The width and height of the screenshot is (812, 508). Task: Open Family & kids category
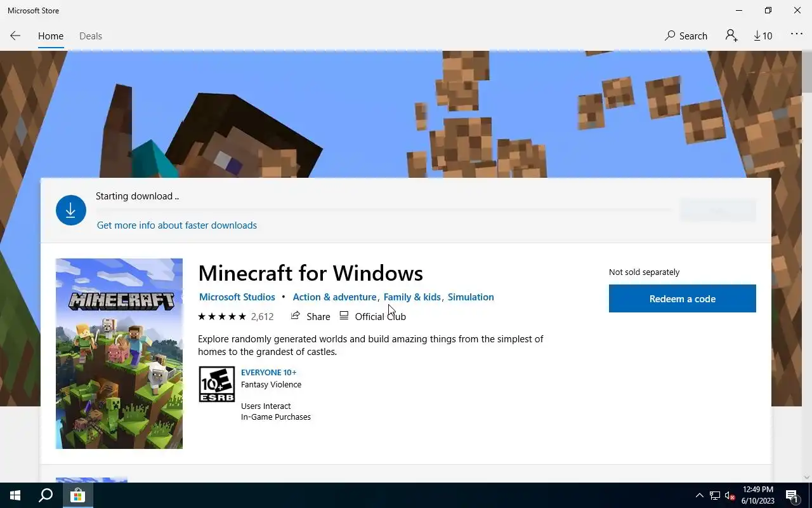click(x=412, y=297)
